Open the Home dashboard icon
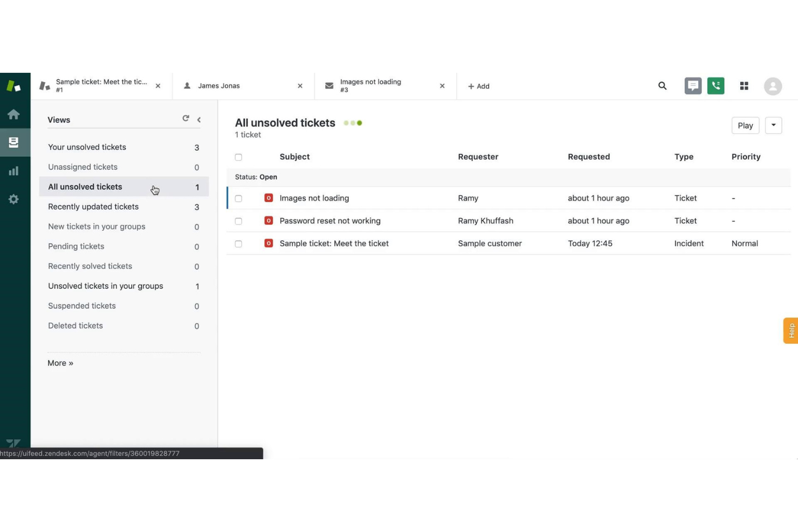Screen dimensions: 798x532 point(13,114)
